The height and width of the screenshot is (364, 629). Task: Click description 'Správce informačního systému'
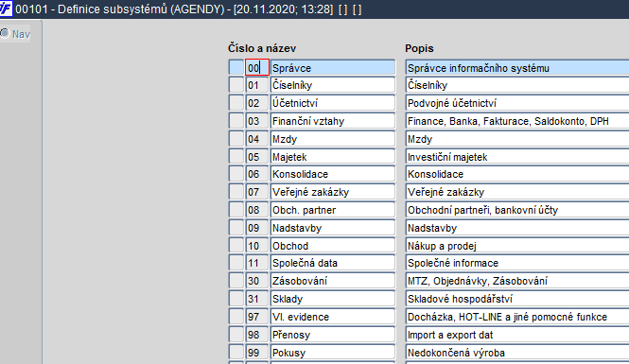(x=517, y=67)
